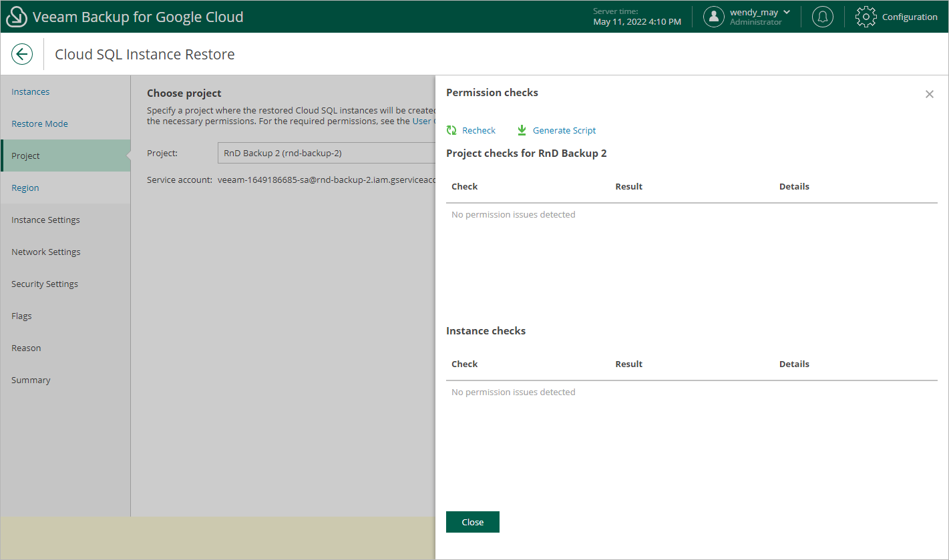The image size is (949, 560).
Task: Click the Service account email text
Action: coord(327,180)
